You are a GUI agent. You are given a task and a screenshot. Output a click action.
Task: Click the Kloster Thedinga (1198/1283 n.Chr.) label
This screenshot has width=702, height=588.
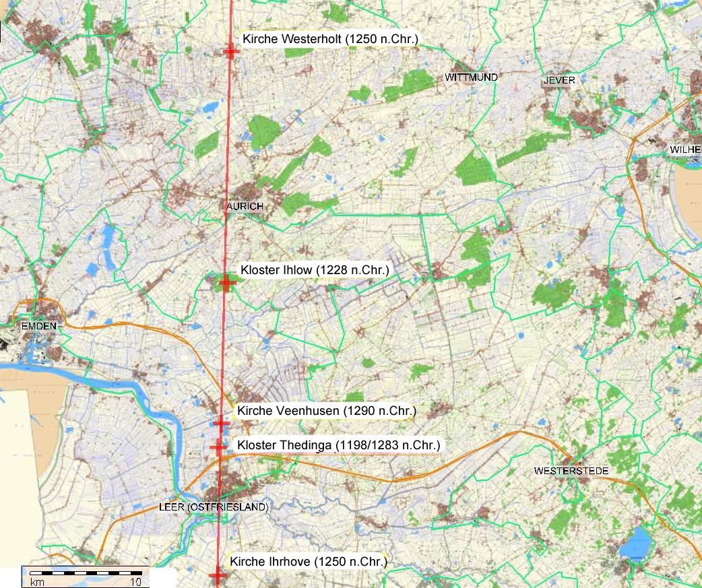coord(338,445)
